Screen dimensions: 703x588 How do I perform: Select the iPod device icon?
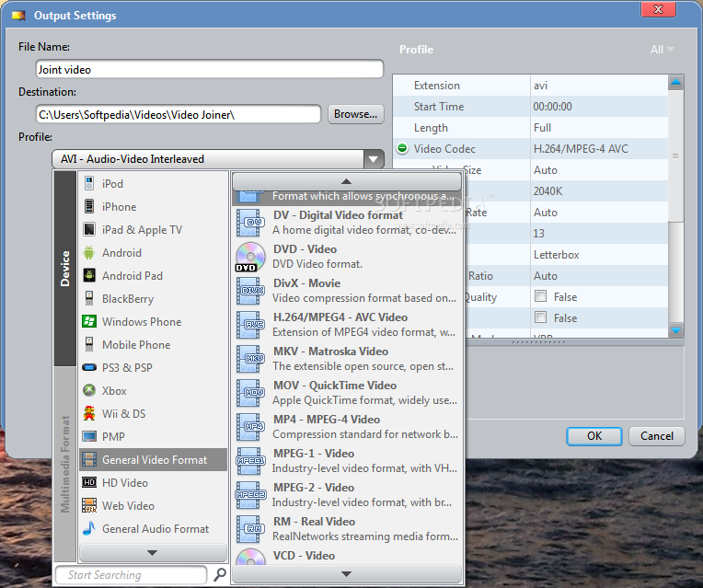[89, 183]
